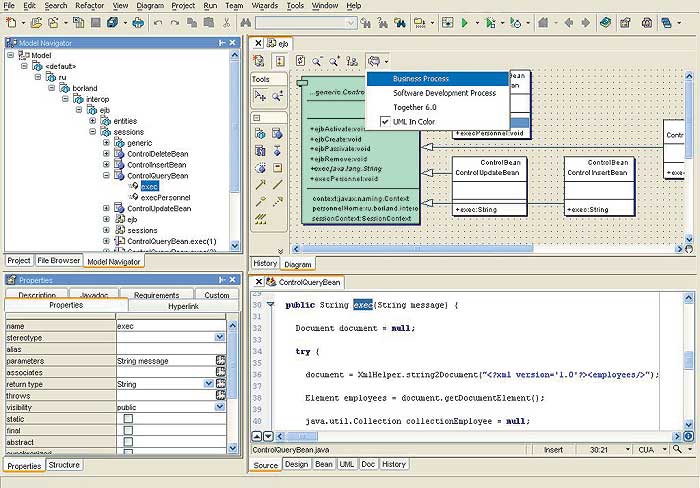Close the ControlQueryBean editor tab

(x=258, y=282)
